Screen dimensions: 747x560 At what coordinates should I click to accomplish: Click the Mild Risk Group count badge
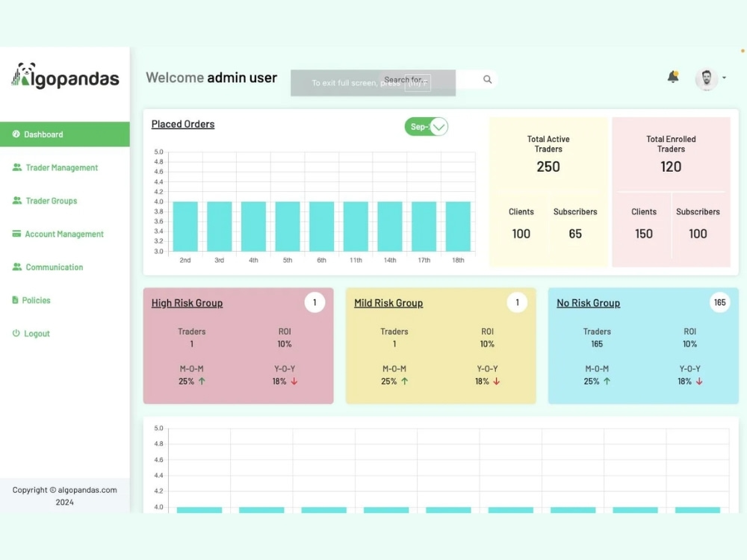tap(518, 302)
